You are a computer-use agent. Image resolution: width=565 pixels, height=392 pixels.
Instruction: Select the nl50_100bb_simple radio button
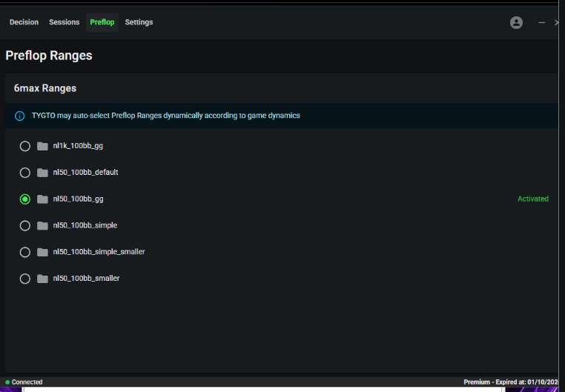pos(25,225)
